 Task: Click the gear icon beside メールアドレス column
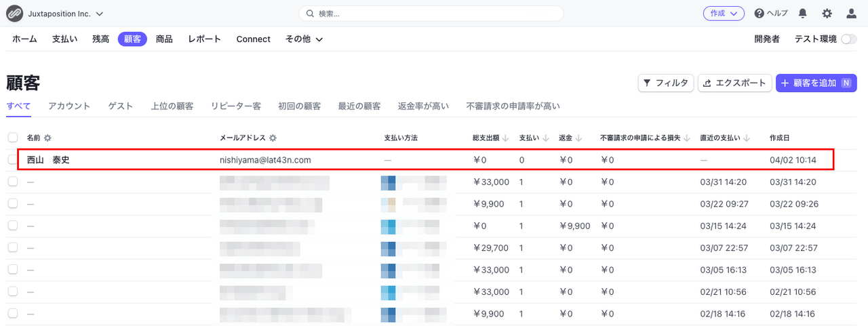tap(273, 138)
